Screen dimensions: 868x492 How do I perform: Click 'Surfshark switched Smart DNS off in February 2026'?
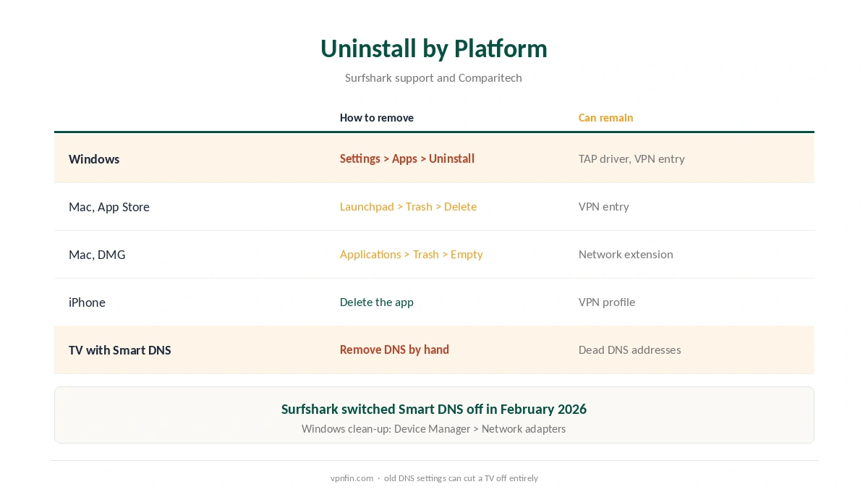434,409
